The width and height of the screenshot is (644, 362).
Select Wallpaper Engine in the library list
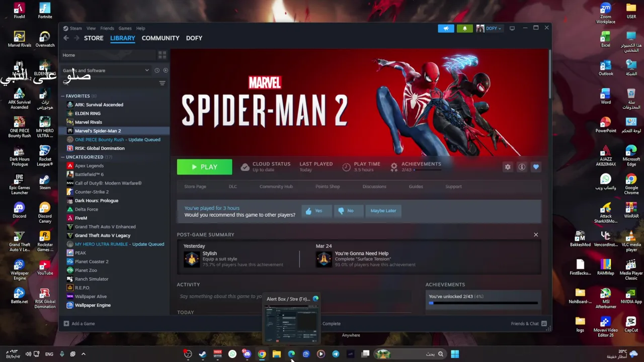pyautogui.click(x=93, y=305)
